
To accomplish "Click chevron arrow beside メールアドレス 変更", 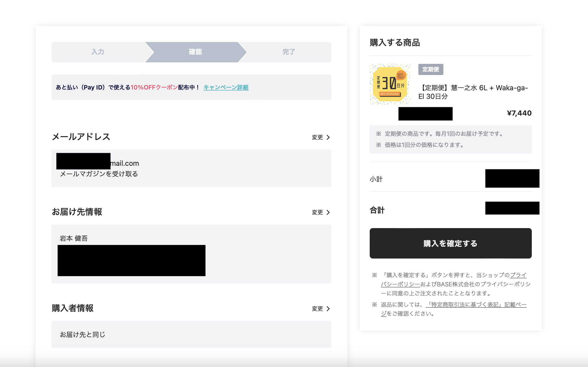I will tap(328, 137).
